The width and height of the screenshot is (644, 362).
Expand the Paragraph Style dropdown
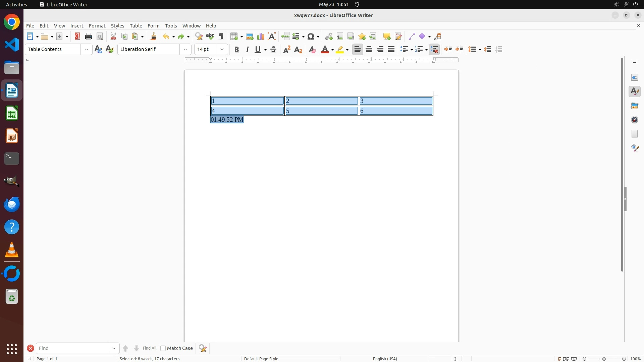(87, 49)
